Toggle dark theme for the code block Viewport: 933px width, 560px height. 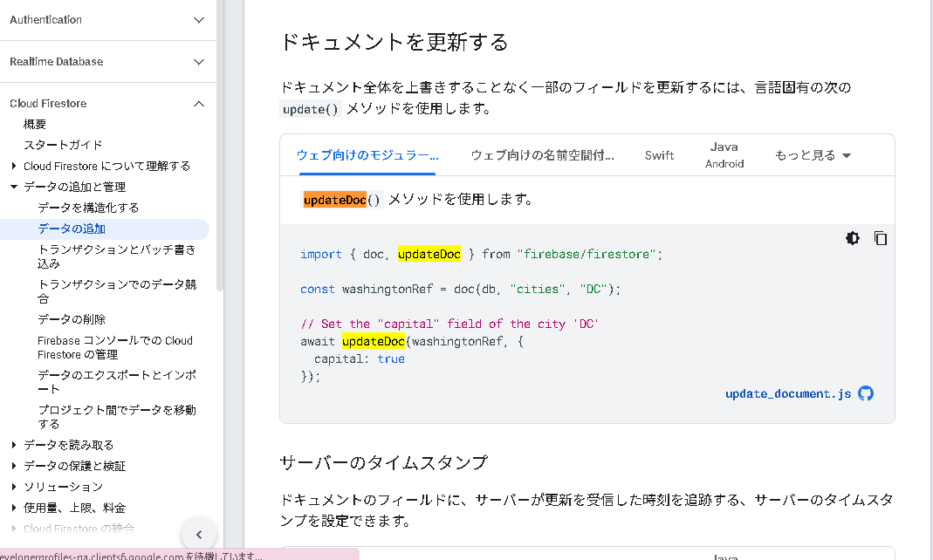click(x=852, y=238)
